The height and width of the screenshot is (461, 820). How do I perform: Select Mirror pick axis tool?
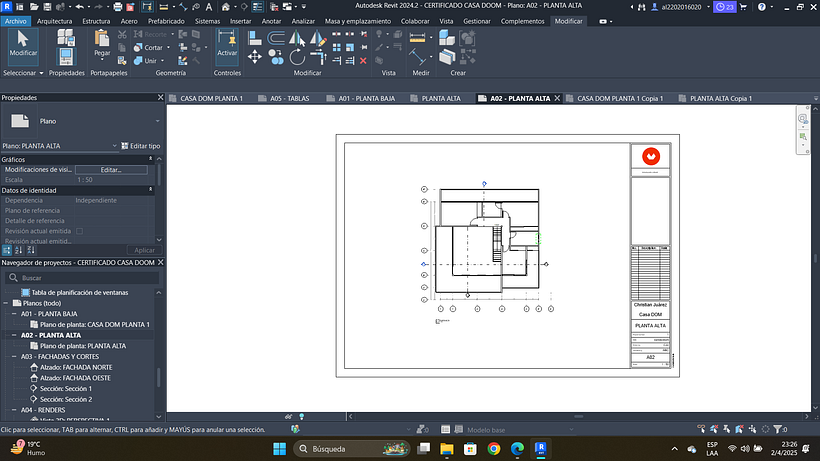(297, 38)
